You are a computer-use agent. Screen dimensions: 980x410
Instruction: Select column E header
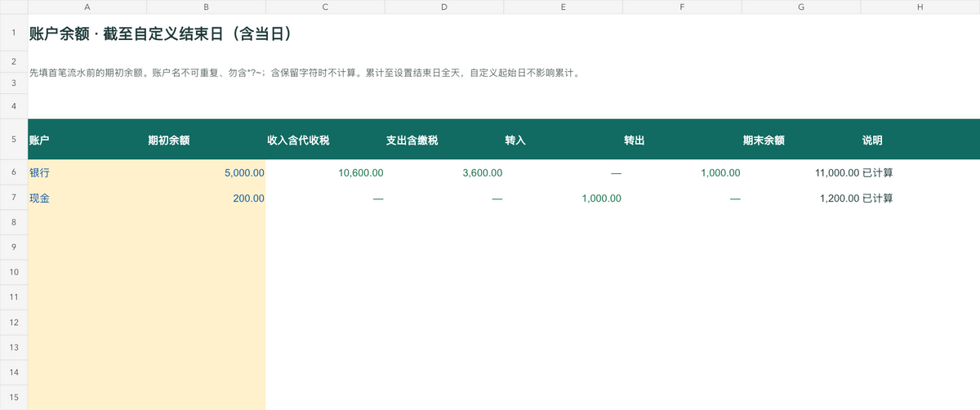[563, 7]
